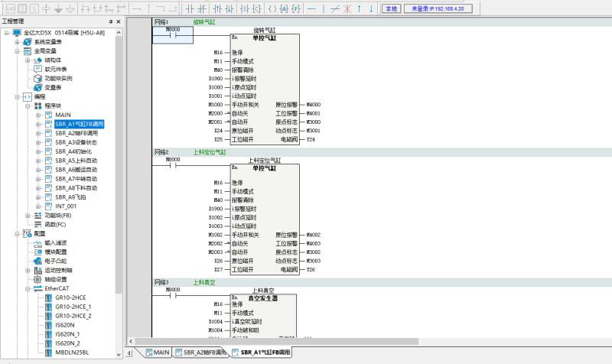The height and width of the screenshot is (364, 612).
Task: Switch to the MAIN editor tab
Action: coord(158,353)
